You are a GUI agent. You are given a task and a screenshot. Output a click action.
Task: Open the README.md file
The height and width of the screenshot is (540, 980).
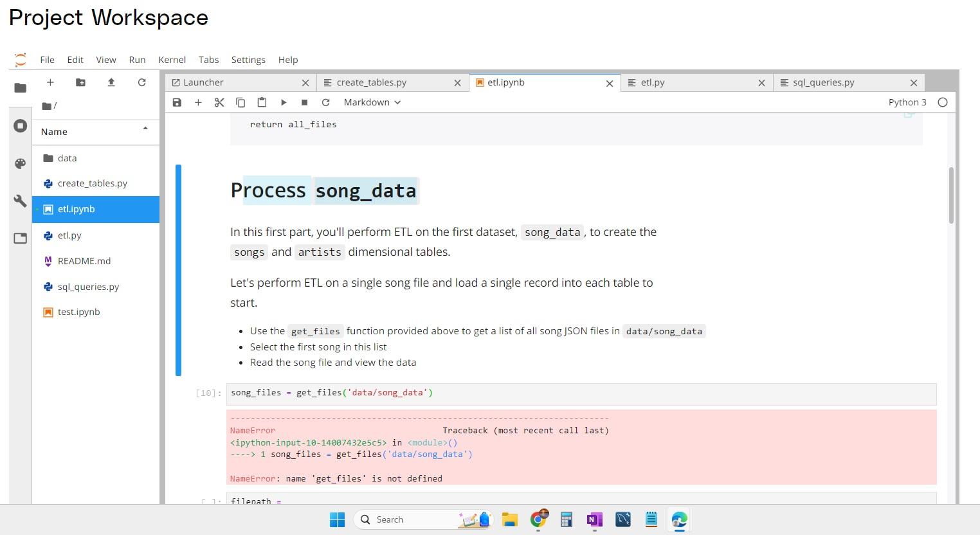[84, 260]
